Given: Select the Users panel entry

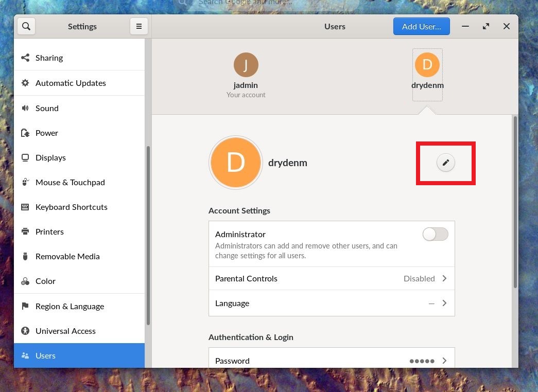Looking at the screenshot, I should click(79, 355).
